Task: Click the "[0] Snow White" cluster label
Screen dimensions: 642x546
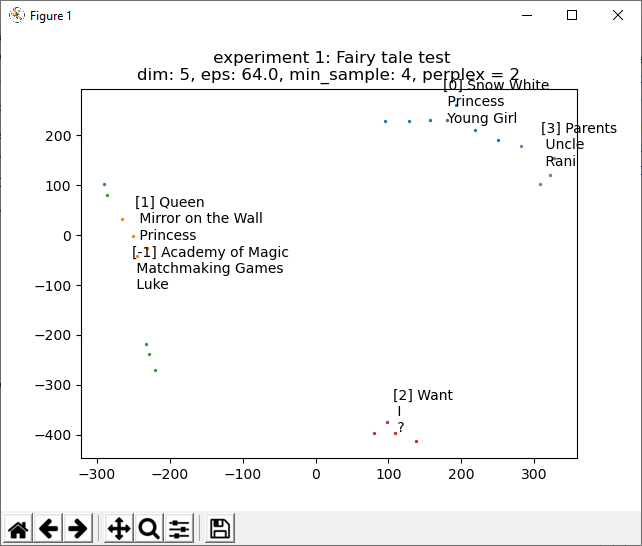Action: 496,86
